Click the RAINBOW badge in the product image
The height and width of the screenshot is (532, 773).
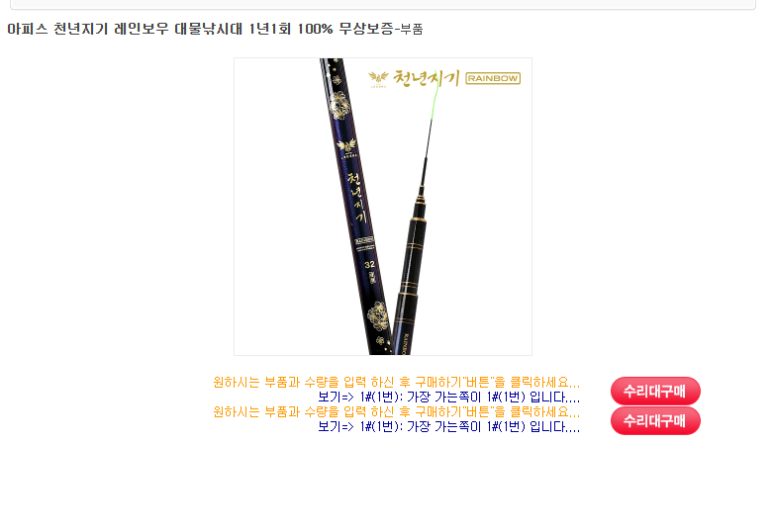493,78
